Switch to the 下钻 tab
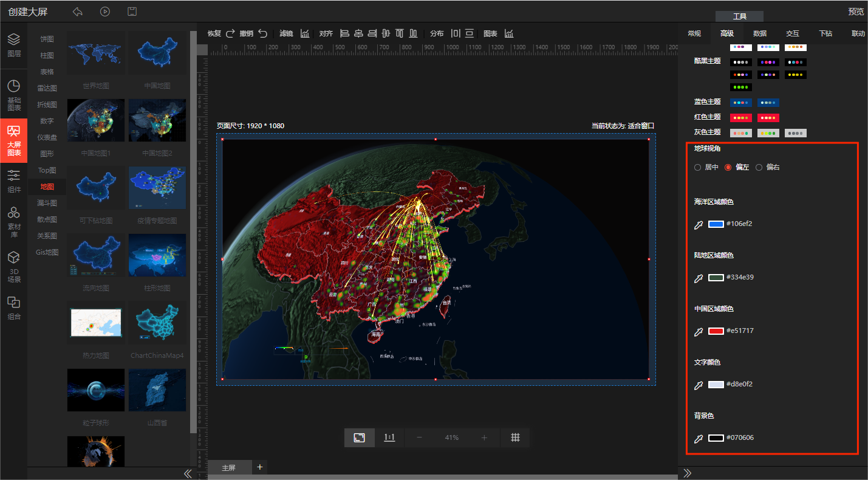 point(825,33)
